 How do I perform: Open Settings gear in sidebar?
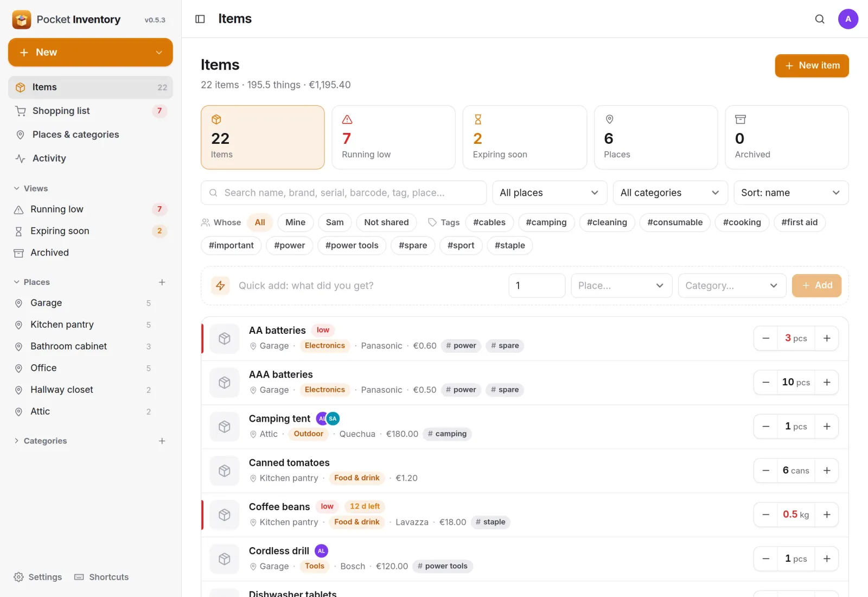click(37, 577)
